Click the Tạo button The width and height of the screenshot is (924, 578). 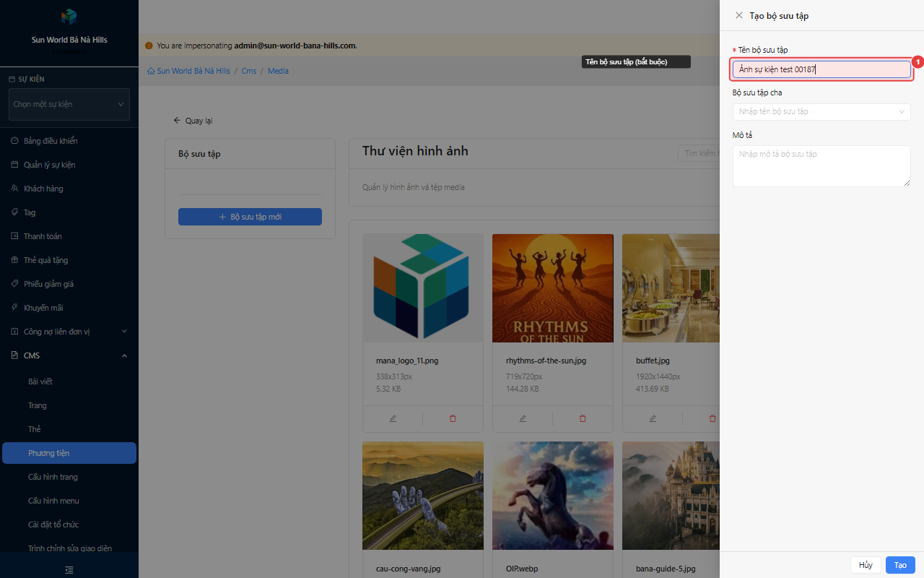(x=900, y=565)
